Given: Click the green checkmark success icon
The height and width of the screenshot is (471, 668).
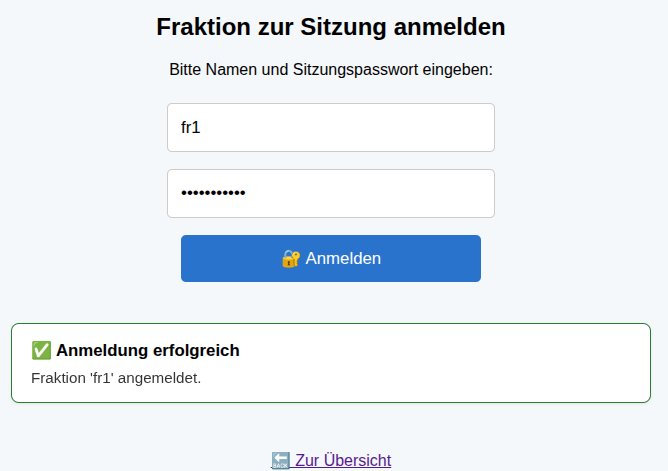Looking at the screenshot, I should 41,350.
